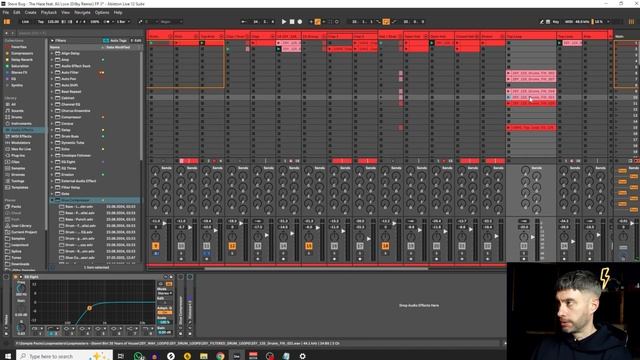Collapse the Filters disclosure triangle
Screen dimensions: 640x360
point(52,40)
